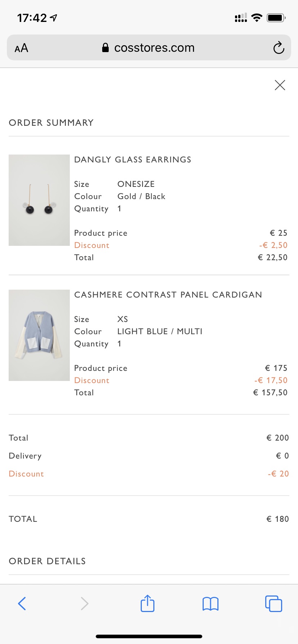Tap the battery indicator in status bar
Screen dimensions: 298x644
(276, 18)
